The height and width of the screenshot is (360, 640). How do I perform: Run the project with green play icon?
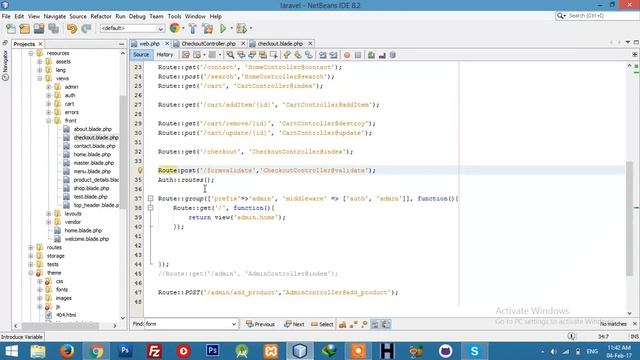coord(223,28)
